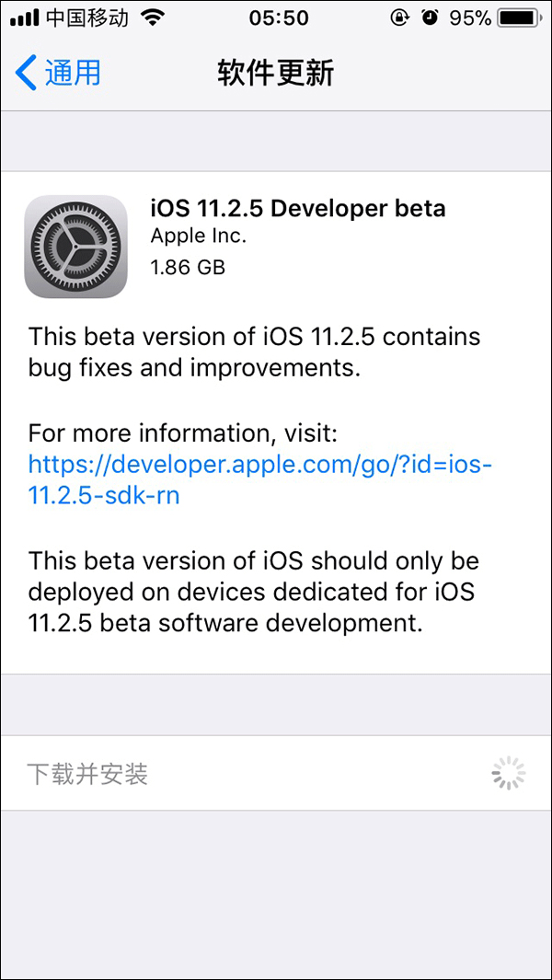552x980 pixels.
Task: Open the developer.apple.com release notes link
Action: [260, 479]
